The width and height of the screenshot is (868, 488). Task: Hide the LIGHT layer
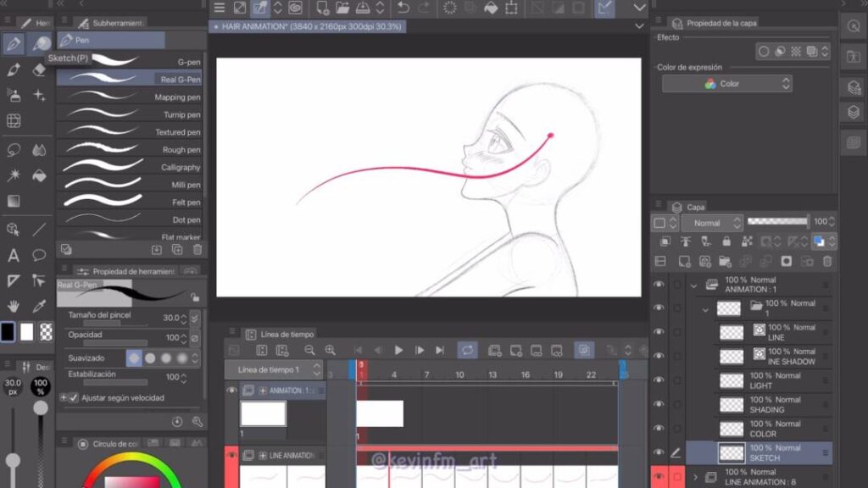click(658, 380)
